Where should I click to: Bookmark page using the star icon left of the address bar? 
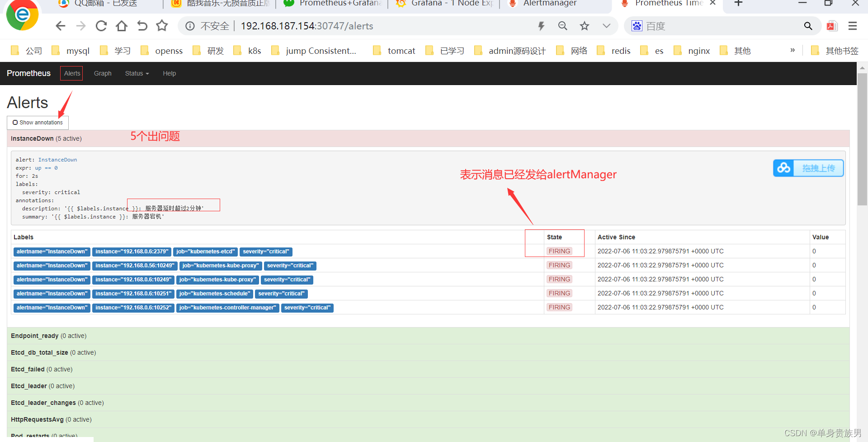click(162, 26)
